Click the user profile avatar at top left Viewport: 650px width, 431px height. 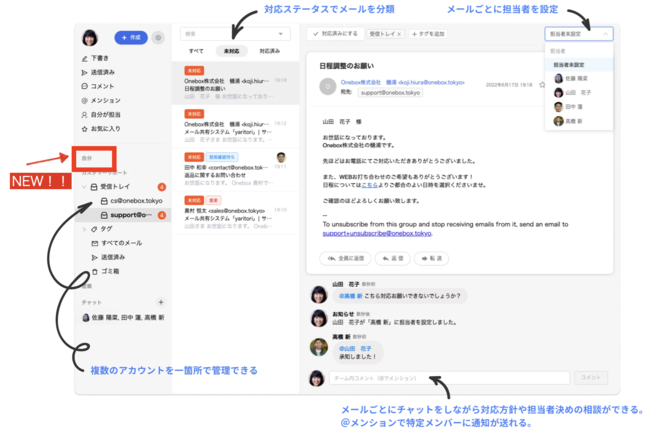[x=90, y=37]
